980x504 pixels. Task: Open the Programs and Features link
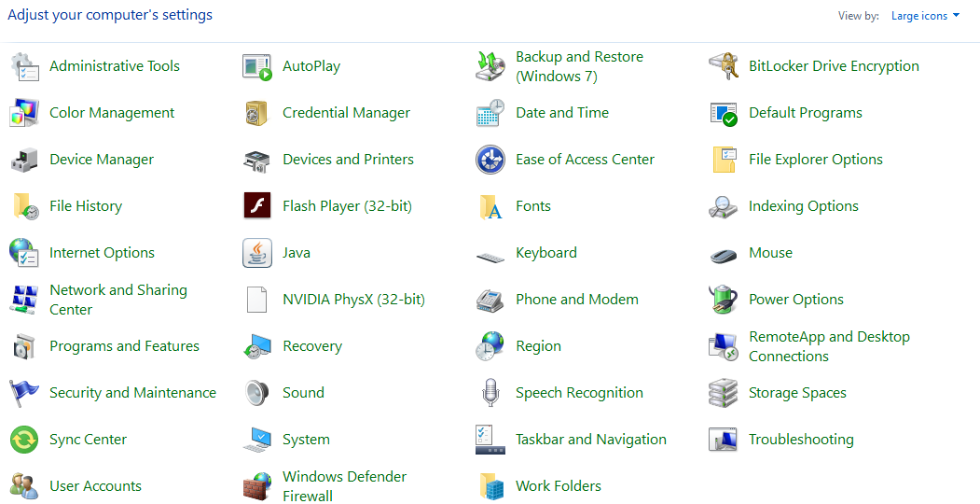point(124,346)
